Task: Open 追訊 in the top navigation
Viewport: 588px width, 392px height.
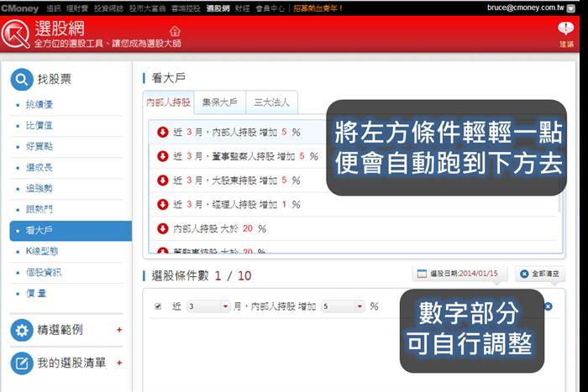Action: click(x=54, y=8)
